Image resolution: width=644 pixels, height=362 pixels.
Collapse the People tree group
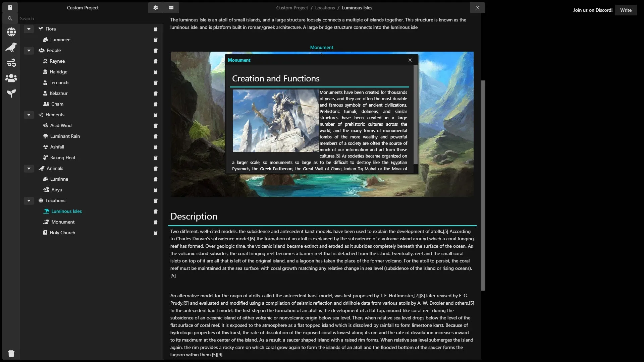(29, 51)
